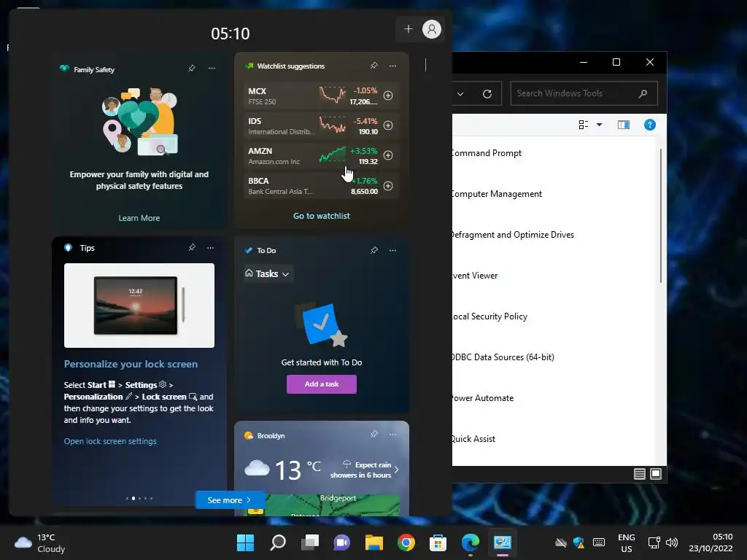Screen dimensions: 747x560
Task: Open Event Viewer in Windows Tools
Action: tap(475, 276)
